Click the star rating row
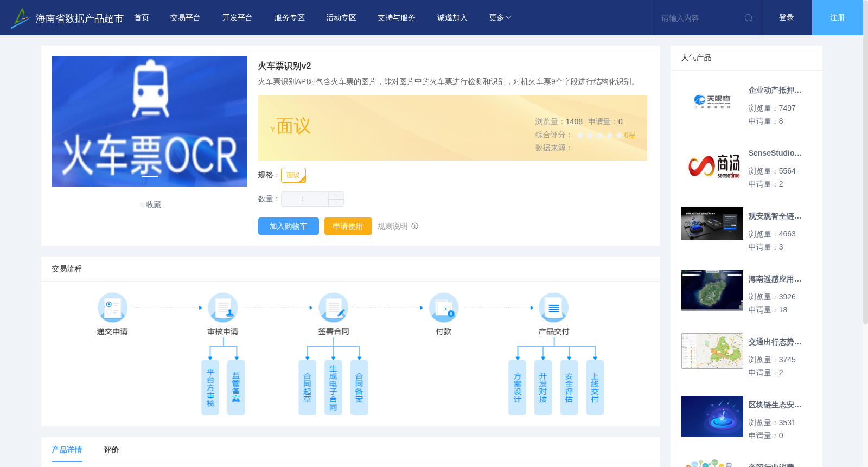This screenshot has width=868, height=467. tap(599, 135)
